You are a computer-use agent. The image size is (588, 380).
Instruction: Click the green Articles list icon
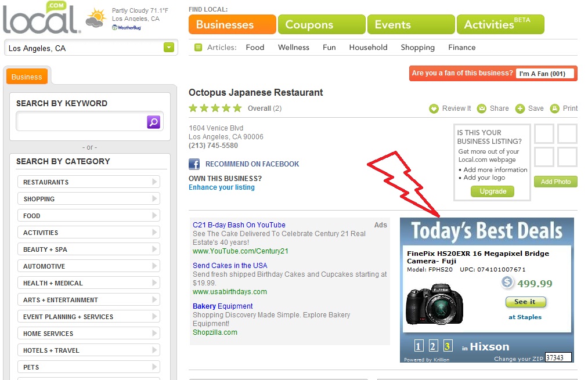pos(199,47)
